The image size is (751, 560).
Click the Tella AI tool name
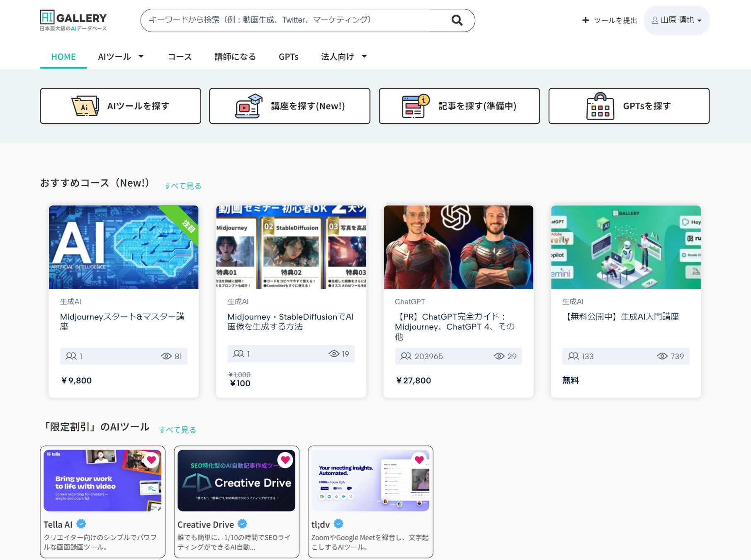tap(58, 524)
